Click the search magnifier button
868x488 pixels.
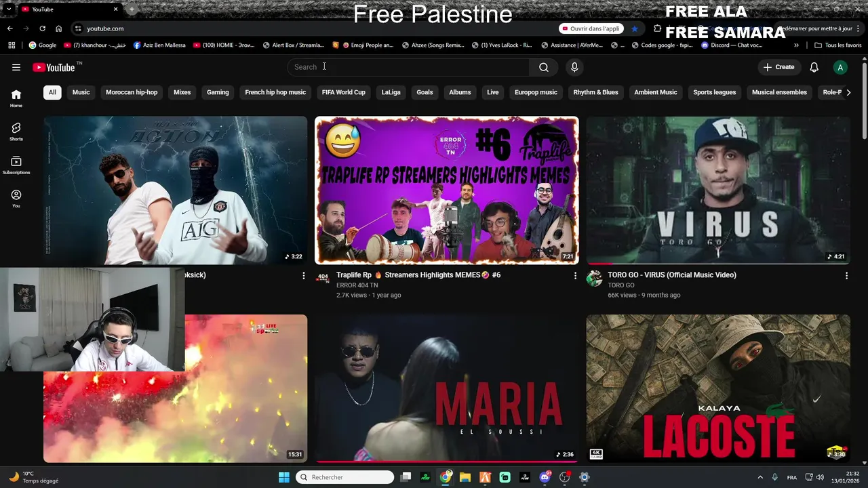544,67
